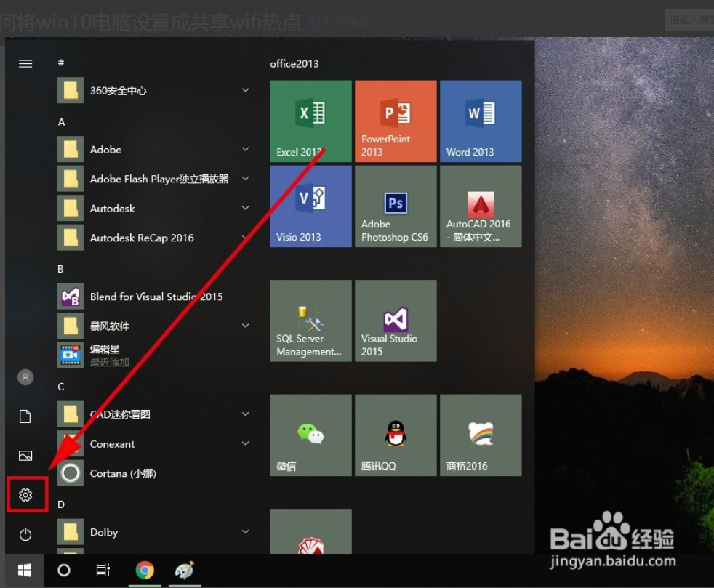Expand the Autodesk folder chevron
Image resolution: width=714 pixels, height=588 pixels.
pos(246,208)
